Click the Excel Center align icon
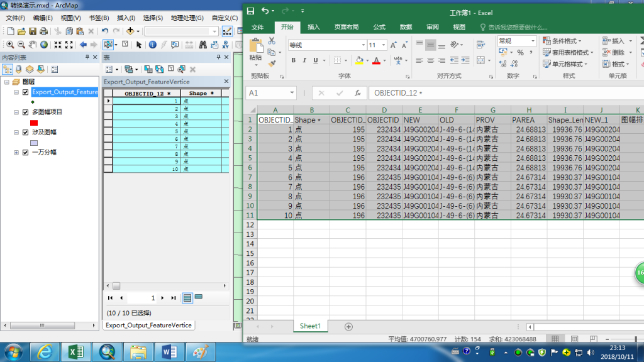 point(430,60)
